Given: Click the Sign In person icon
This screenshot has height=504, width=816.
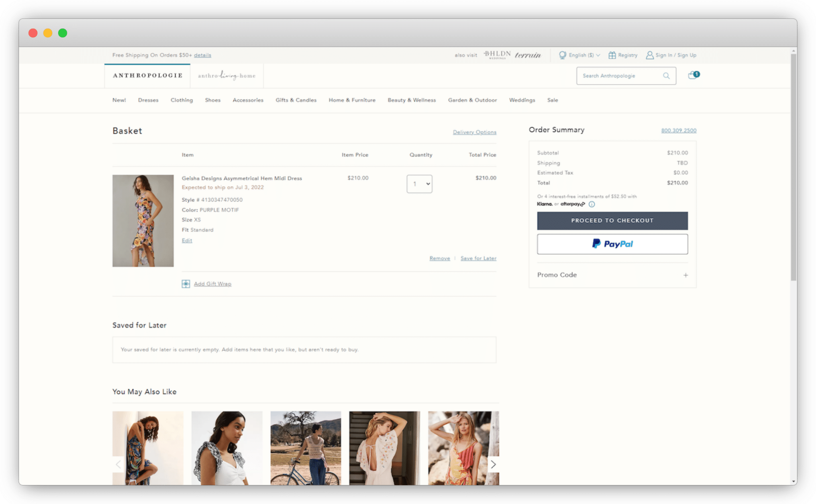Looking at the screenshot, I should coord(649,55).
